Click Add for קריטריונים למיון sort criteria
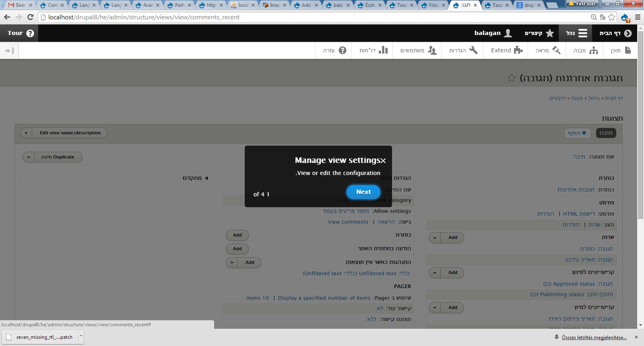Image resolution: width=644 pixels, height=346 pixels. [x=453, y=308]
